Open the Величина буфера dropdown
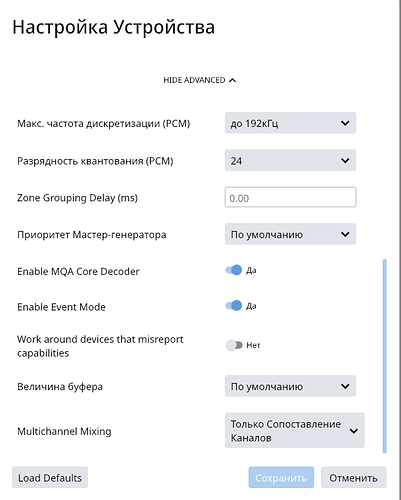 pos(290,386)
